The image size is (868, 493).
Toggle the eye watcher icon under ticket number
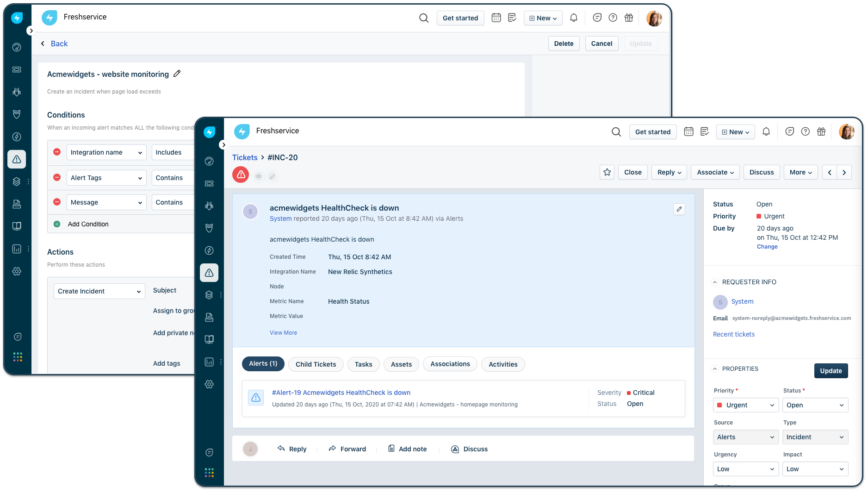pyautogui.click(x=259, y=176)
